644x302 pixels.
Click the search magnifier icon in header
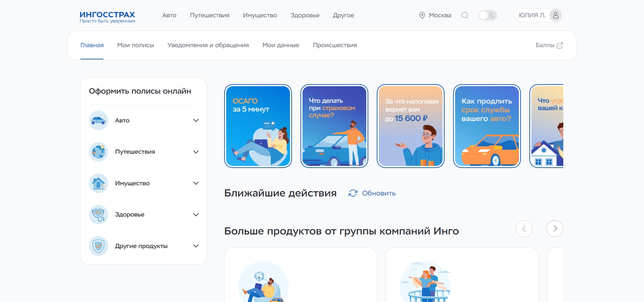[x=465, y=15]
